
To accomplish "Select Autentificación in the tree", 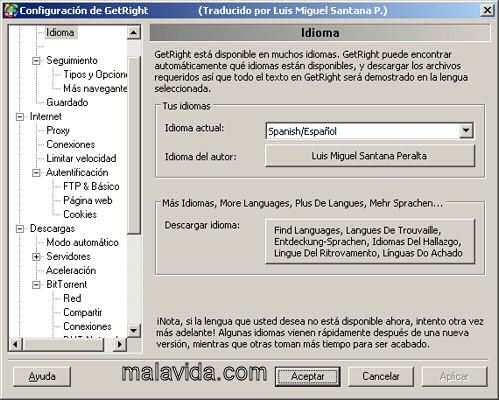I will pyautogui.click(x=77, y=173).
